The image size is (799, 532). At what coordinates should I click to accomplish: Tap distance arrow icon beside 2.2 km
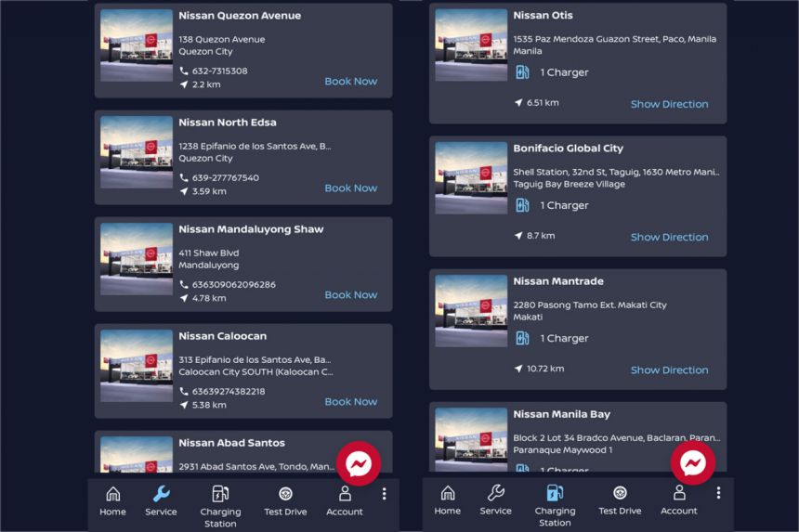tap(184, 84)
